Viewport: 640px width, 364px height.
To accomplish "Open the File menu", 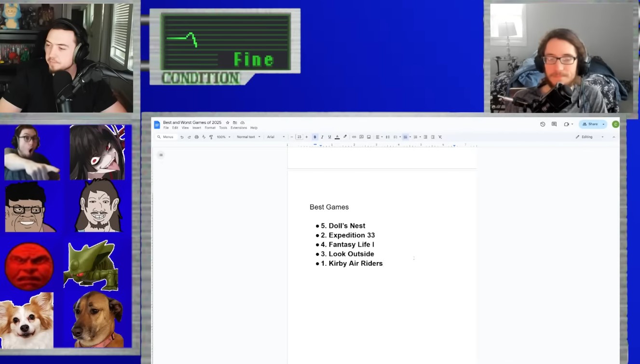I will (166, 128).
